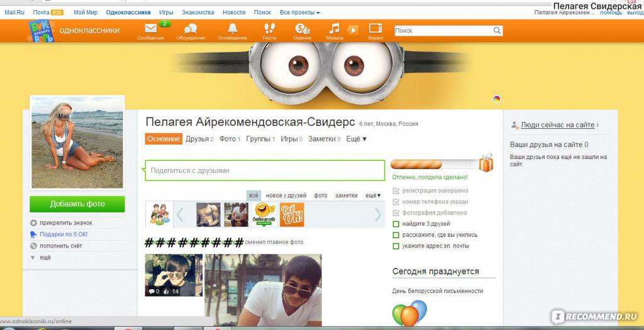Filter feed by 'фото'

click(321, 195)
